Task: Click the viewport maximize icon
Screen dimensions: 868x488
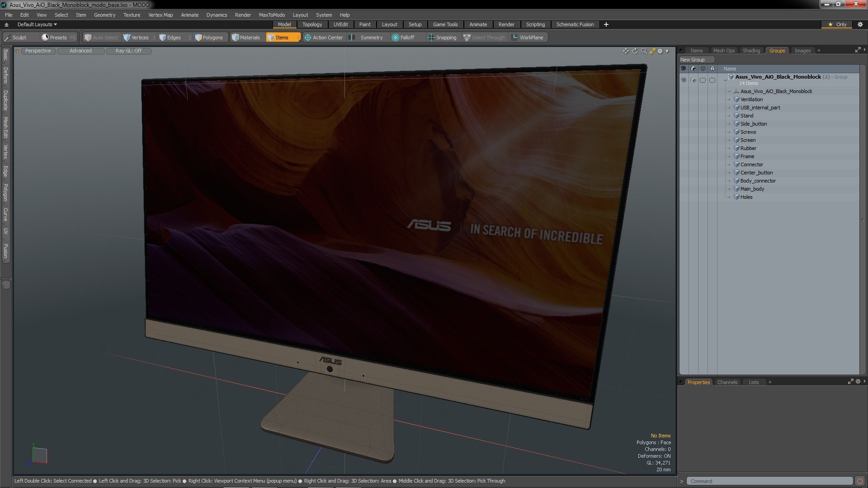Action: 652,51
